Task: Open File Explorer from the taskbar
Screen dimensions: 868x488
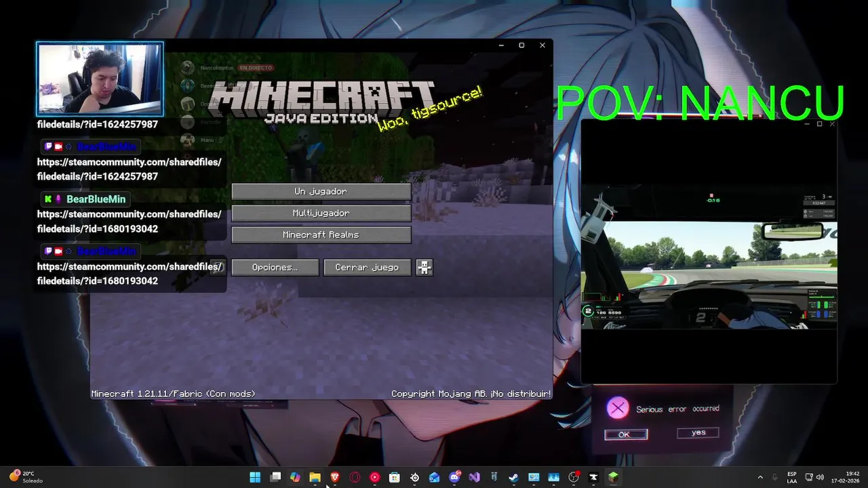Action: pos(315,477)
